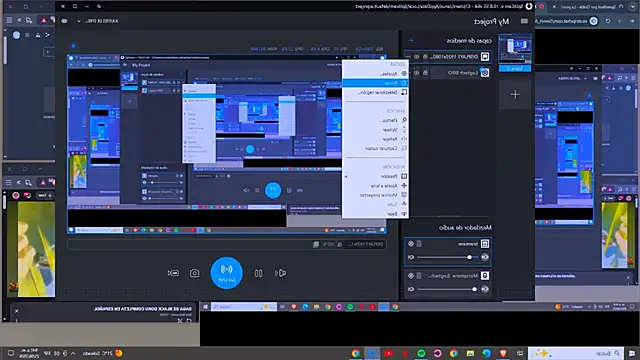Open Brave browser from the taskbar

pos(503,353)
